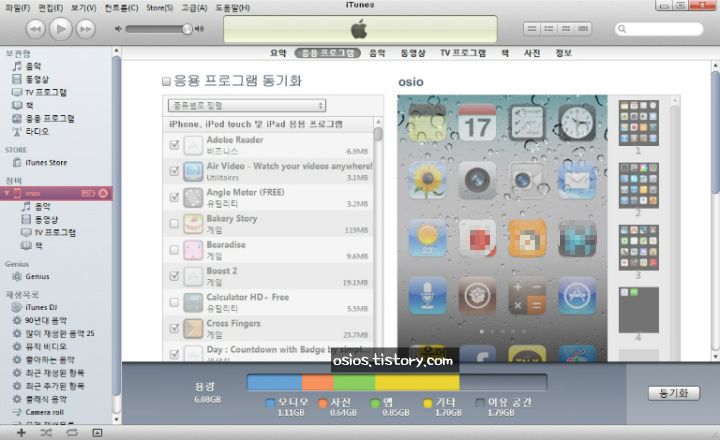
Task: Open Genius in the sidebar
Action: tap(37, 276)
